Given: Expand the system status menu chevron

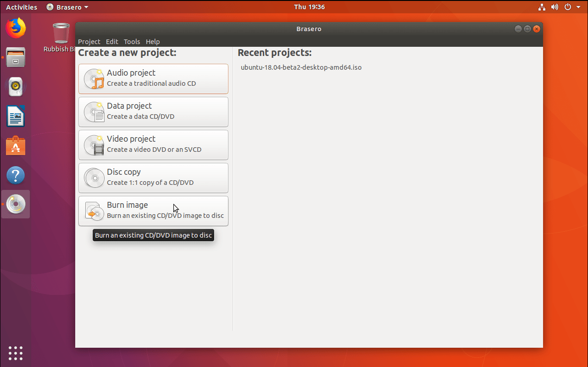Looking at the screenshot, I should pyautogui.click(x=578, y=7).
